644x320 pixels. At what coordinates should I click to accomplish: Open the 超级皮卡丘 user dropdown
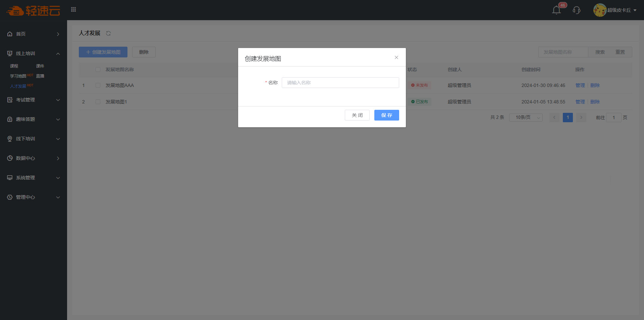[622, 10]
